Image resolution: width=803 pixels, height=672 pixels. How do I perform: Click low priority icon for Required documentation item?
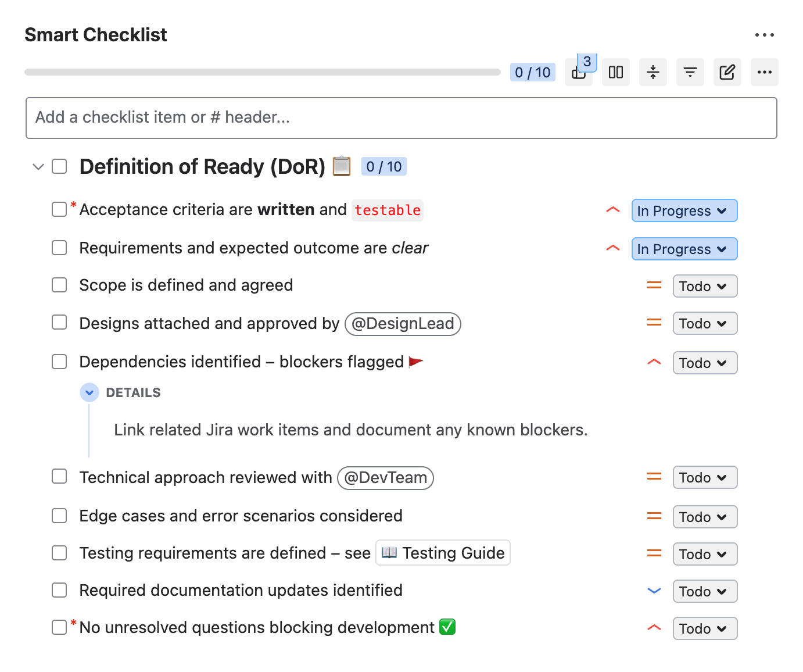654,591
